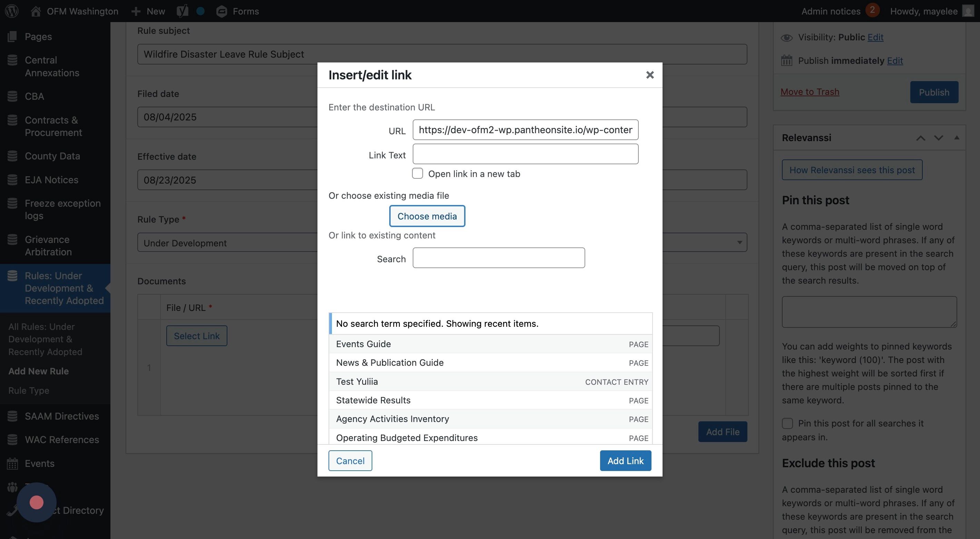Close the Insert/edit link dialog with X
Screen dimensions: 980x539
click(650, 75)
